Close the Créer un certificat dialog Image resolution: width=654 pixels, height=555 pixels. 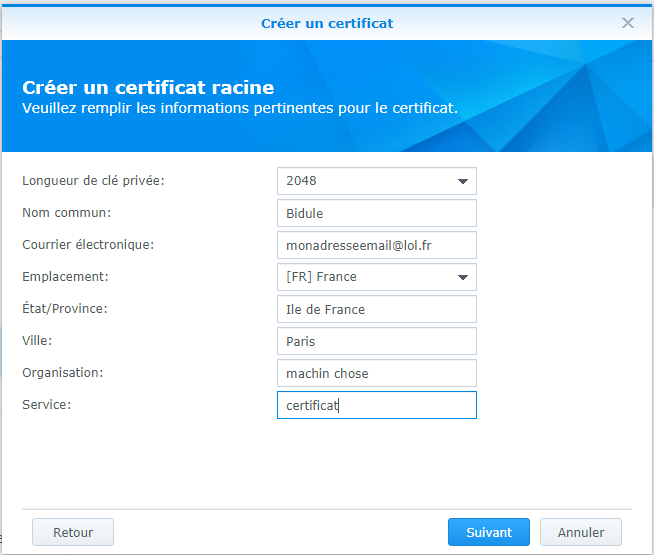[628, 23]
